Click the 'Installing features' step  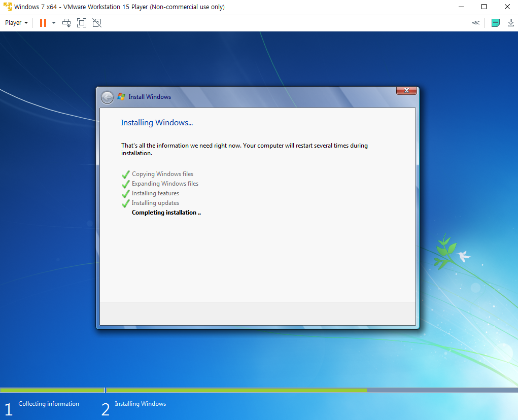pos(155,193)
